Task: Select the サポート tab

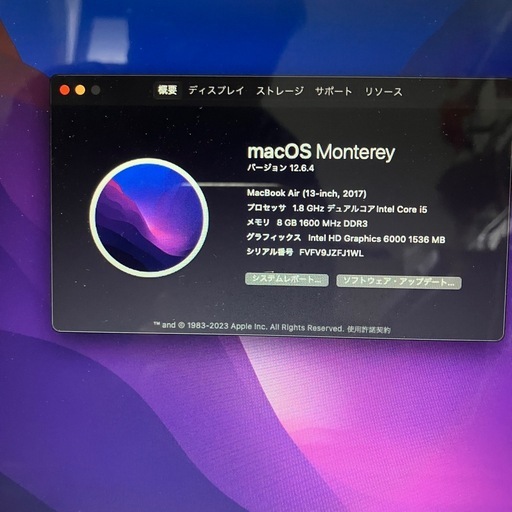Action: pyautogui.click(x=333, y=91)
